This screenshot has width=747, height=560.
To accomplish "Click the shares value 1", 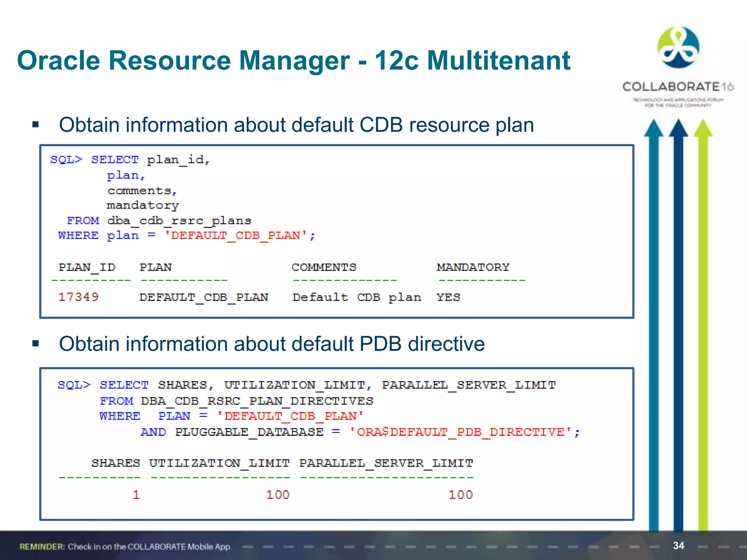I will 136,495.
